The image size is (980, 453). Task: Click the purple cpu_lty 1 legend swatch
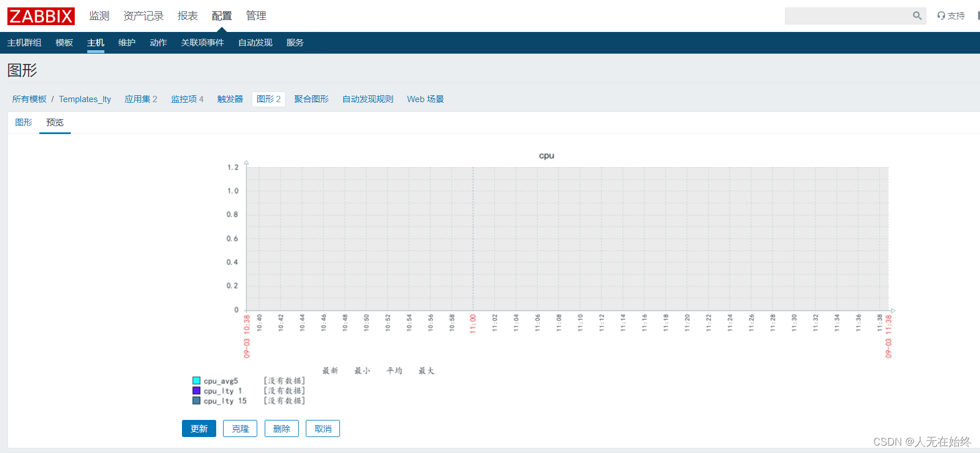[x=196, y=391]
